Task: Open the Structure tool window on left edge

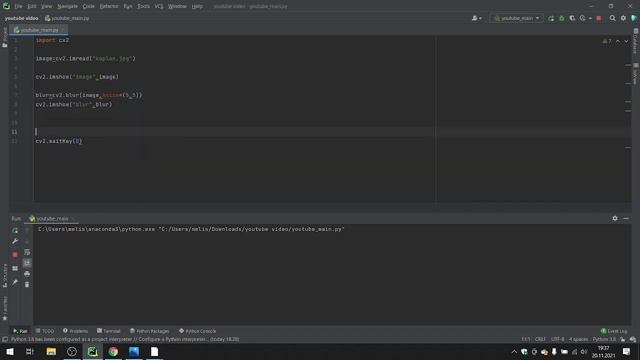Action: click(4, 276)
